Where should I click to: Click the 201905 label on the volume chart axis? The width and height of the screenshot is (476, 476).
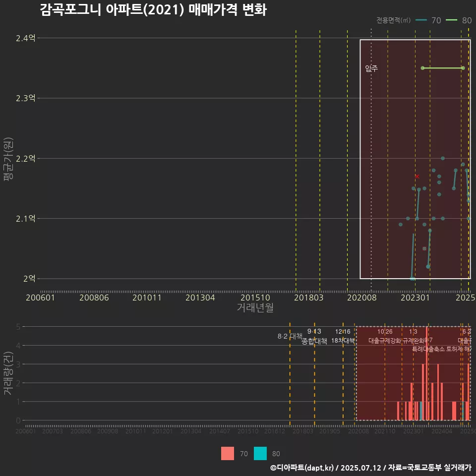pyautogui.click(x=330, y=431)
